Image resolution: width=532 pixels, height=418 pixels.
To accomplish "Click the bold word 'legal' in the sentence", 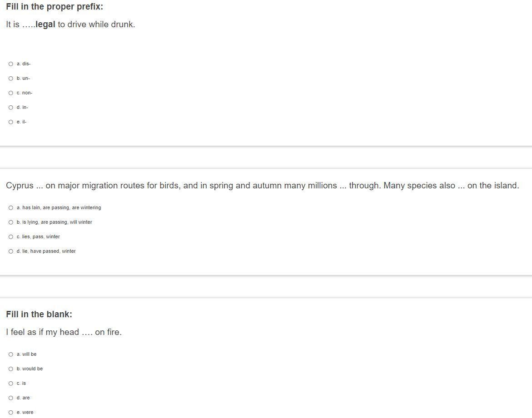I will point(45,25).
